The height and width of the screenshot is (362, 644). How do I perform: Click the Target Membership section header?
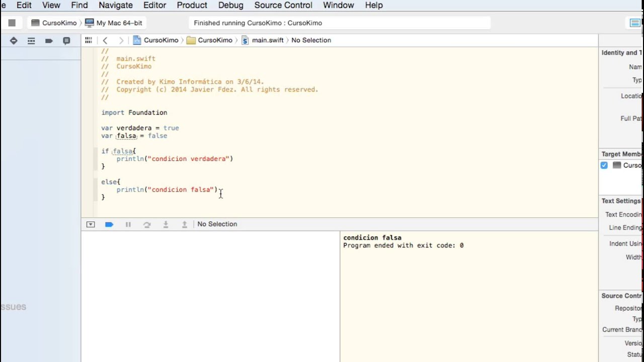point(622,154)
